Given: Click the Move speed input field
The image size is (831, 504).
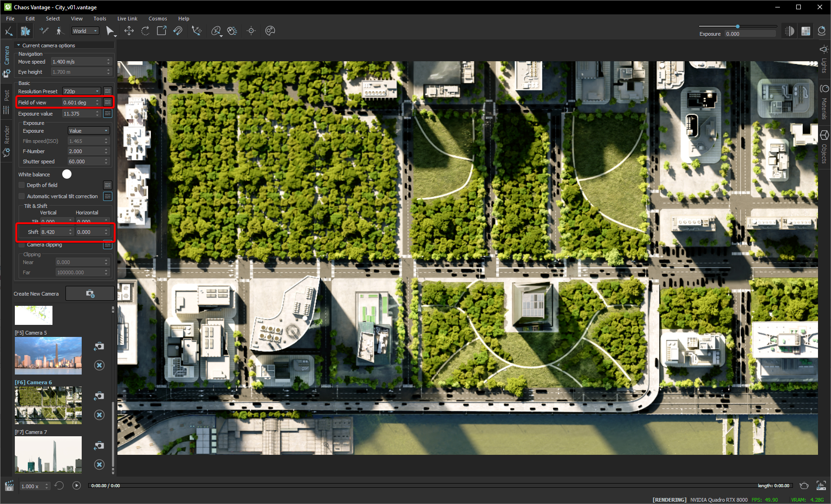Looking at the screenshot, I should tap(81, 62).
